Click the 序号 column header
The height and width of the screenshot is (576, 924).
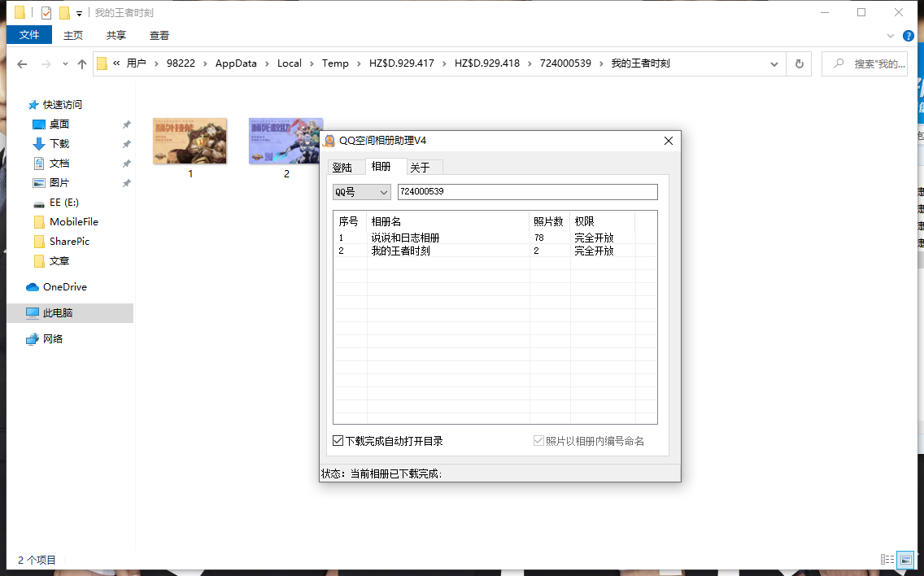(x=351, y=221)
